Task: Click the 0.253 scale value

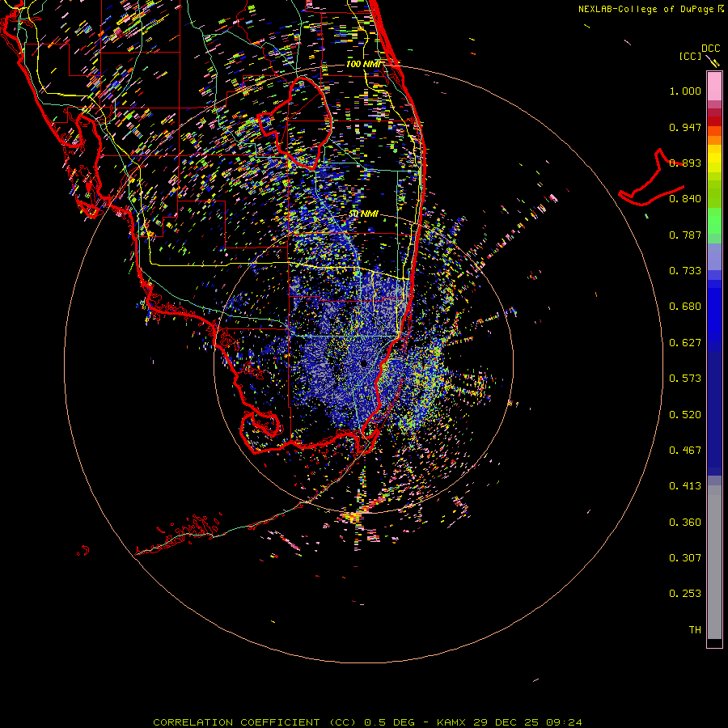Action: (685, 594)
